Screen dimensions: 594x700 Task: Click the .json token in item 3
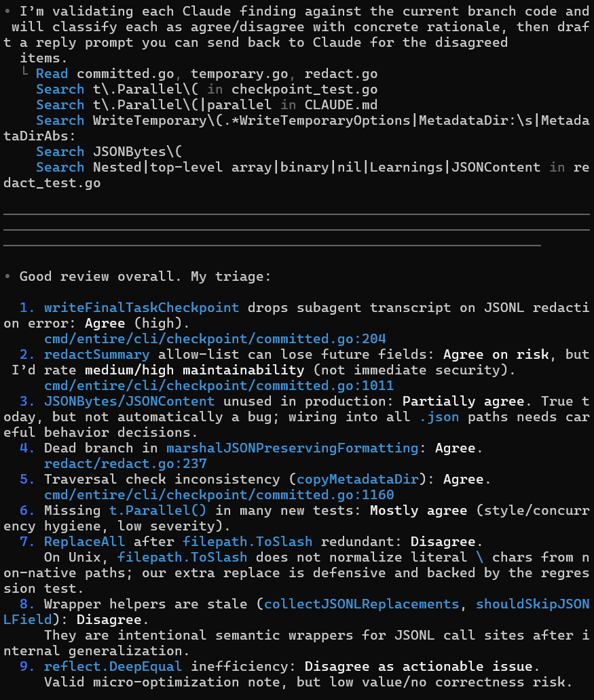click(x=439, y=417)
